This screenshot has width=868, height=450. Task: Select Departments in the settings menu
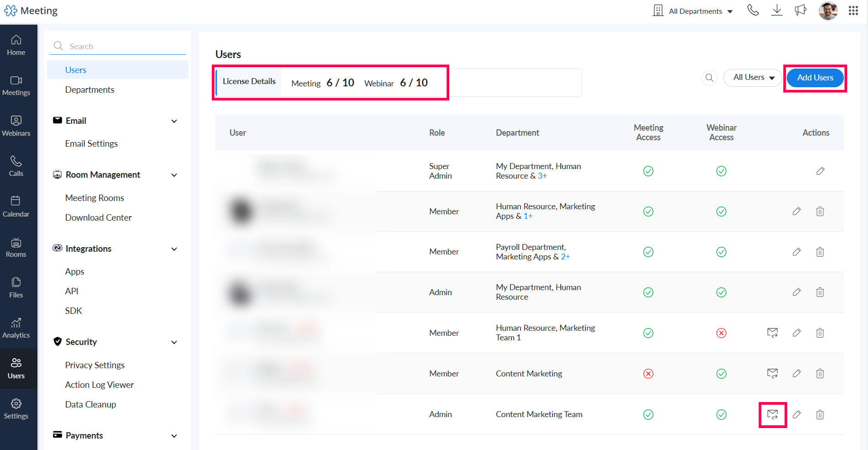89,90
